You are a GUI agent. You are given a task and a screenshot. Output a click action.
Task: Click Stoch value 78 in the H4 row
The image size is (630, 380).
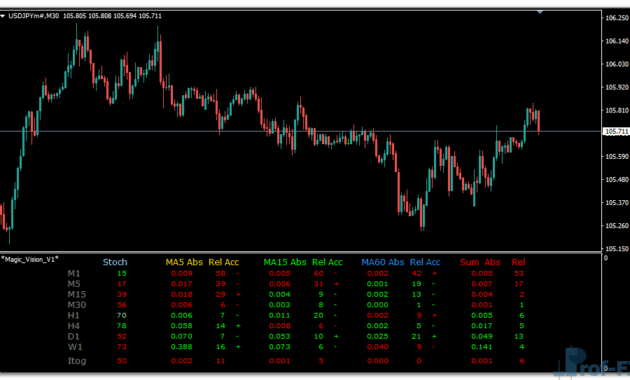coord(122,326)
